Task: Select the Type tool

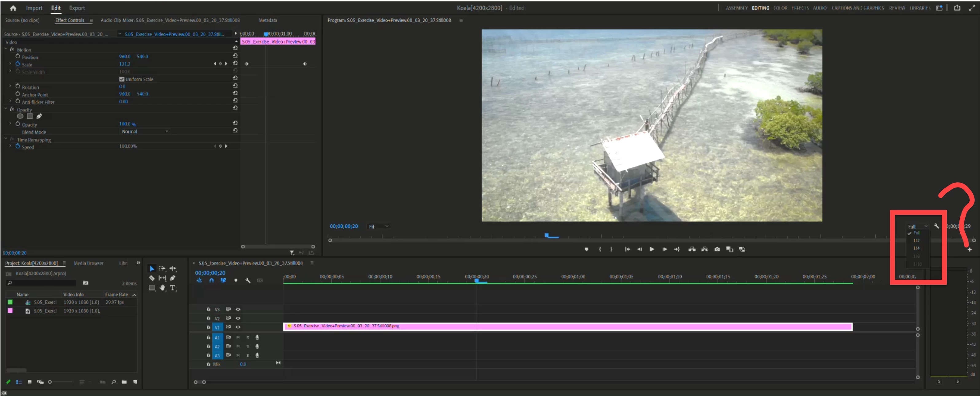Action: click(x=173, y=288)
